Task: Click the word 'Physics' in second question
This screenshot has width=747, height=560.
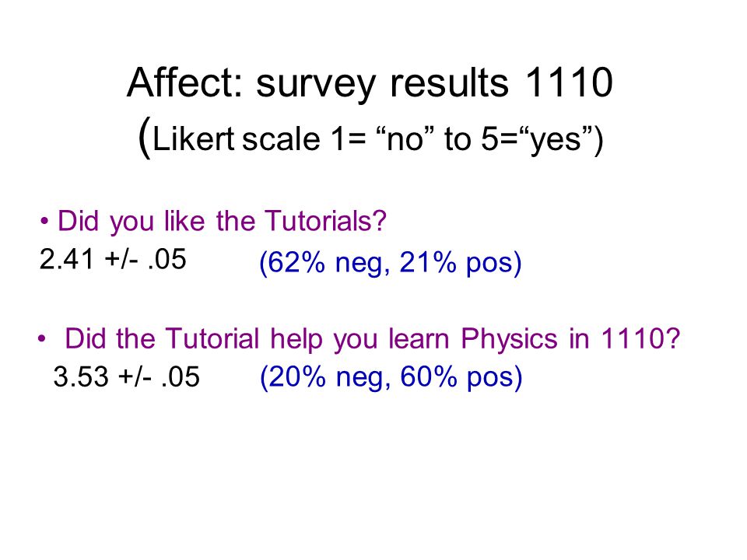Action: click(x=509, y=340)
